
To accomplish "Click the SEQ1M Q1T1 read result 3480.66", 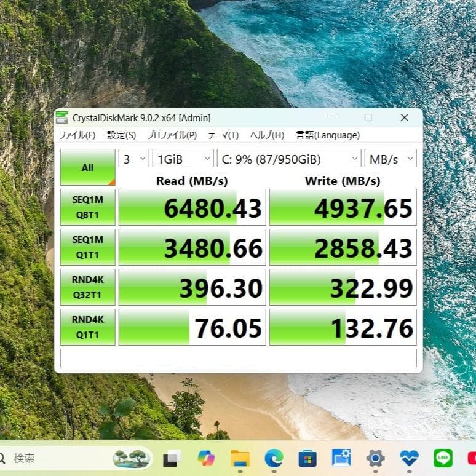I will (192, 247).
